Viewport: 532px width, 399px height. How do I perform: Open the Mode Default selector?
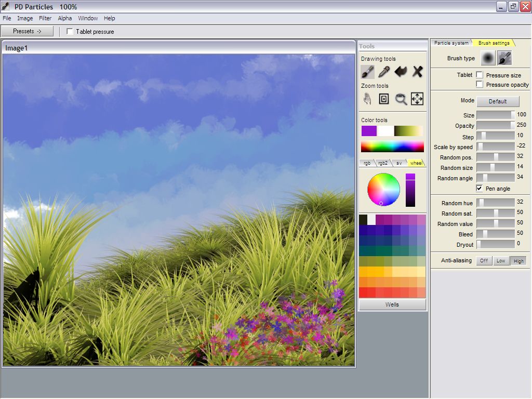(498, 101)
